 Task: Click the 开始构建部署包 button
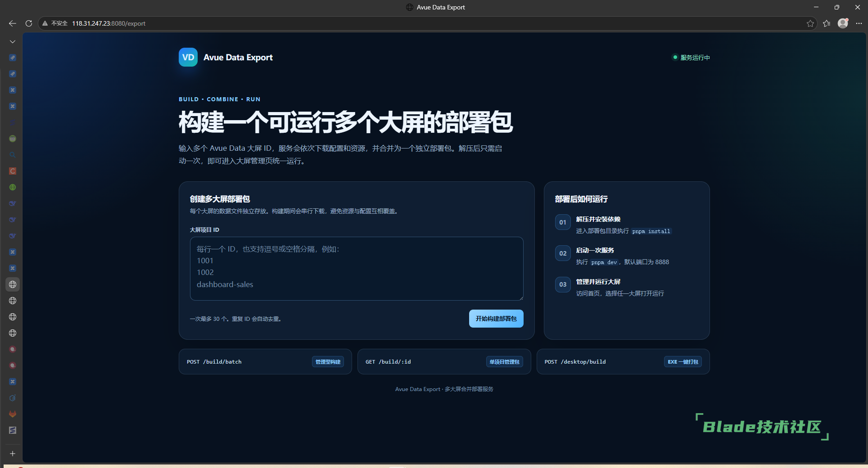496,319
